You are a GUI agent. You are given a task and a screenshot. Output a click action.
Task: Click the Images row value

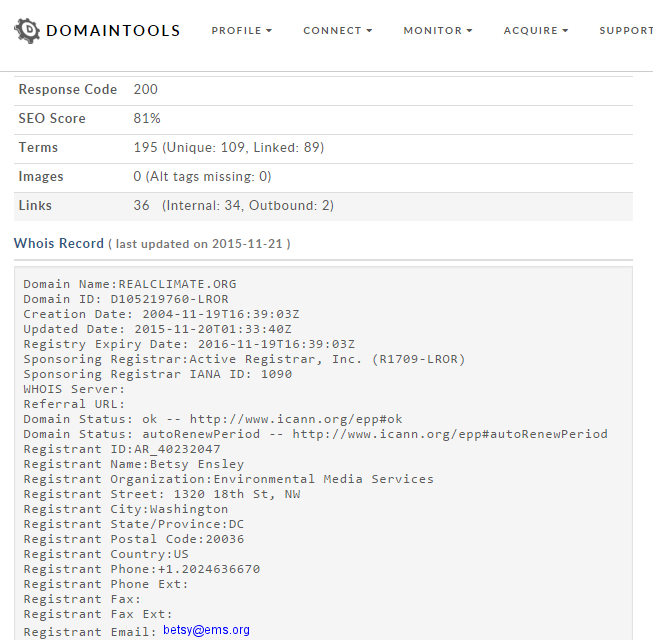click(202, 177)
